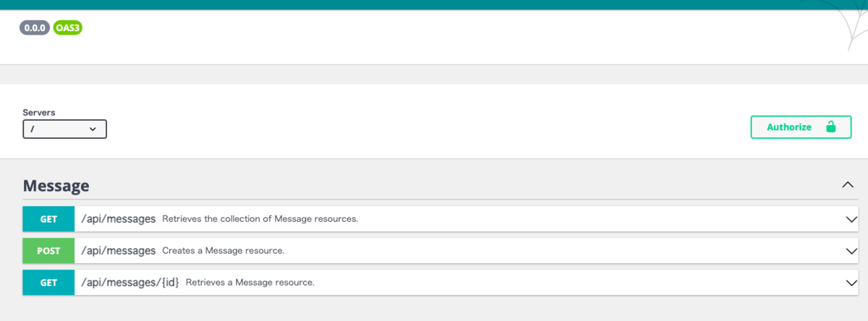Expand the GET /api/messages collection chevron

pos(851,218)
